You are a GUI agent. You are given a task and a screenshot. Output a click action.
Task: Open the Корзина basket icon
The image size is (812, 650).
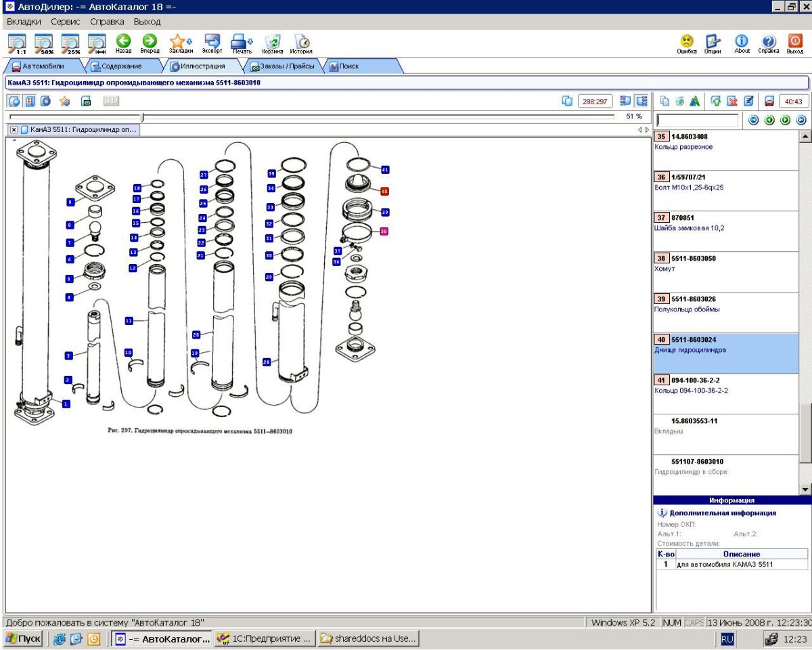(x=272, y=42)
